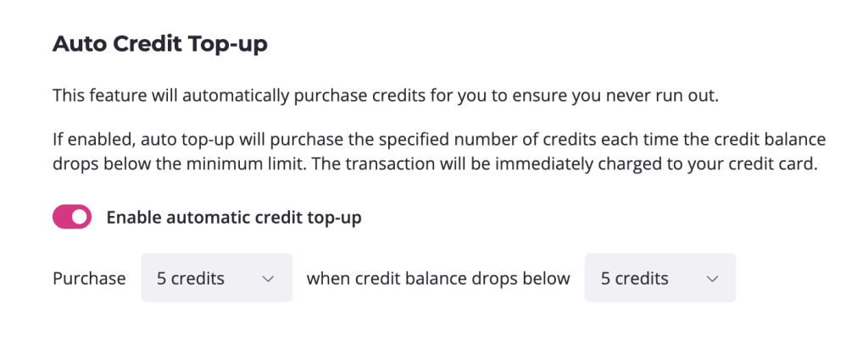The width and height of the screenshot is (868, 343).
Task: Click "5 credits" text in the threshold dropdown
Action: pyautogui.click(x=634, y=278)
